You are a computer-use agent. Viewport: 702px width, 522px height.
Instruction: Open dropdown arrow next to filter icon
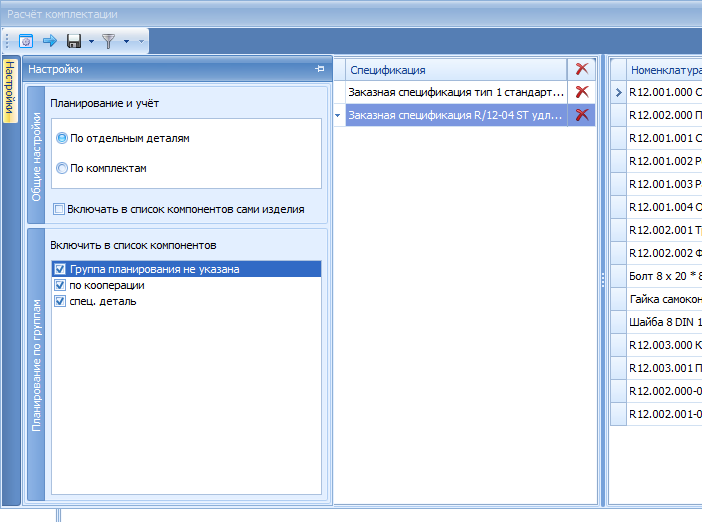(x=126, y=41)
